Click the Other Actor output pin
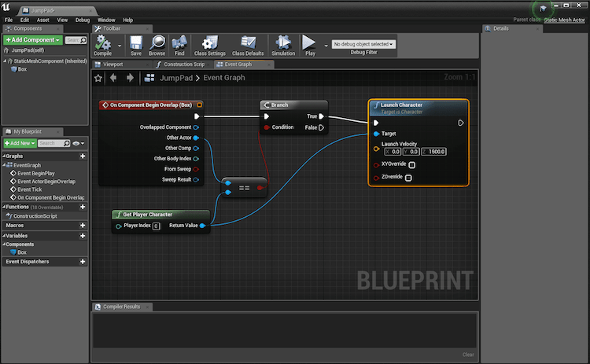 [196, 138]
